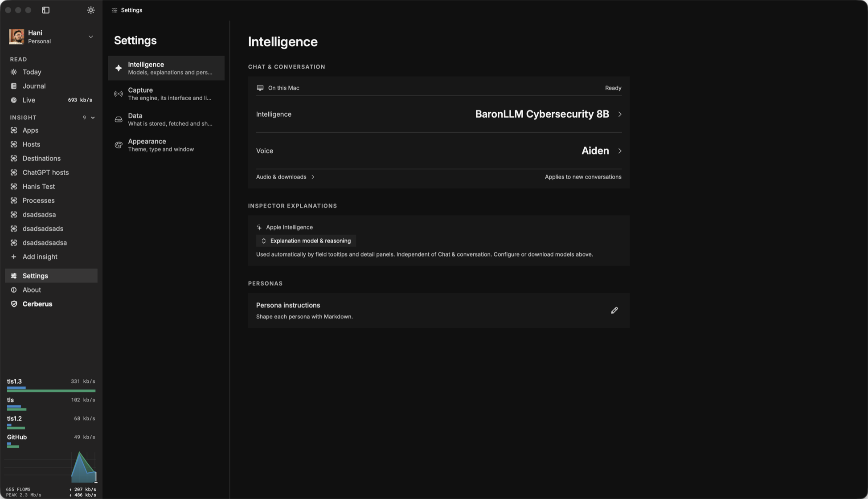Image resolution: width=868 pixels, height=499 pixels.
Task: Click the Data drive icon
Action: tap(119, 119)
